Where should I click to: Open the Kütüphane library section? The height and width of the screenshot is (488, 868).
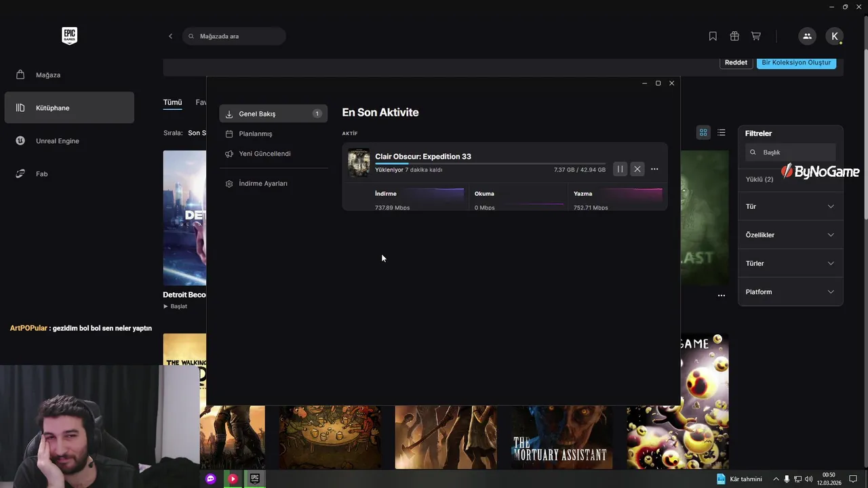point(69,108)
